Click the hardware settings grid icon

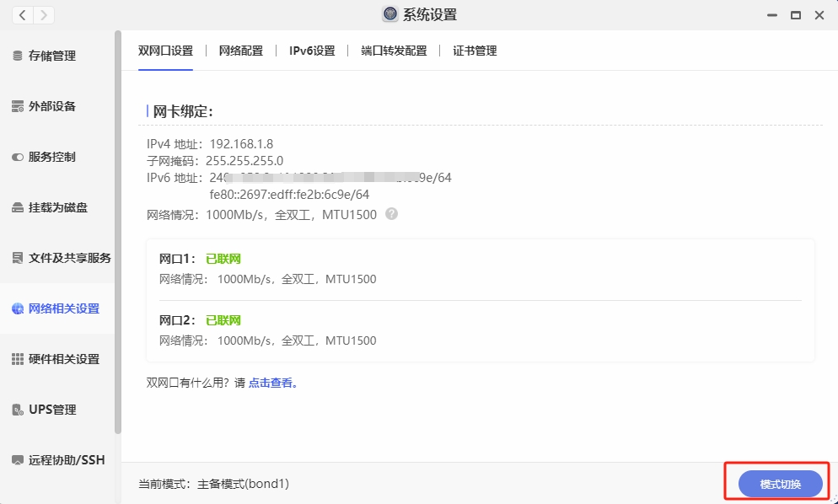(x=18, y=359)
